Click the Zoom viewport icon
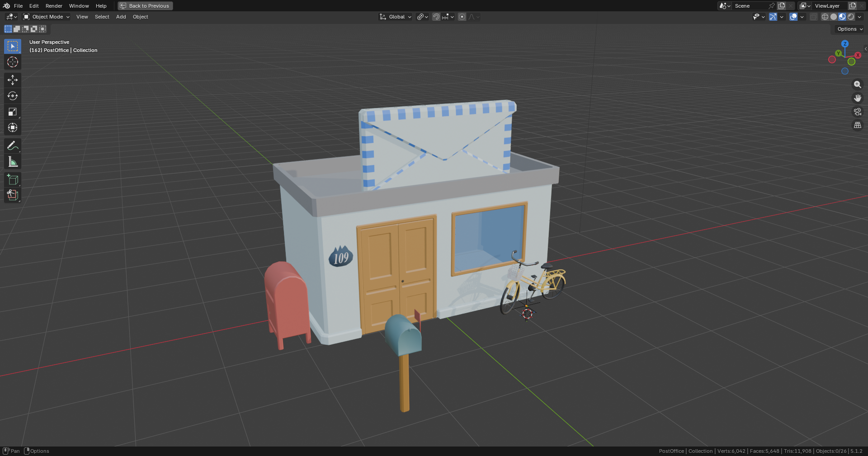This screenshot has width=868, height=456. (857, 85)
